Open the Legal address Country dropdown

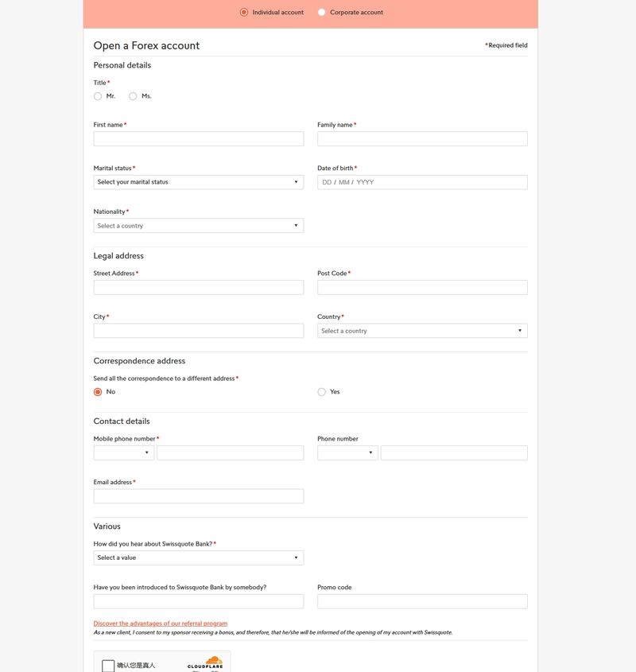tap(422, 331)
